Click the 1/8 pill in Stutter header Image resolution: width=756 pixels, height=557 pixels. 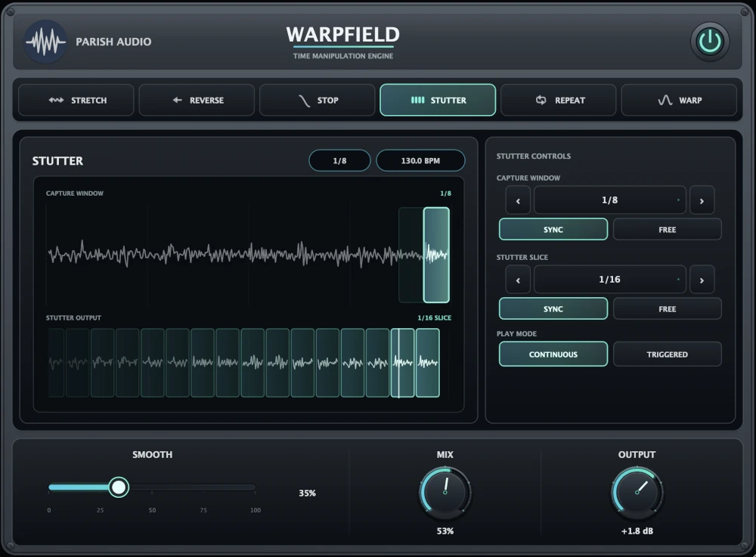(x=339, y=160)
